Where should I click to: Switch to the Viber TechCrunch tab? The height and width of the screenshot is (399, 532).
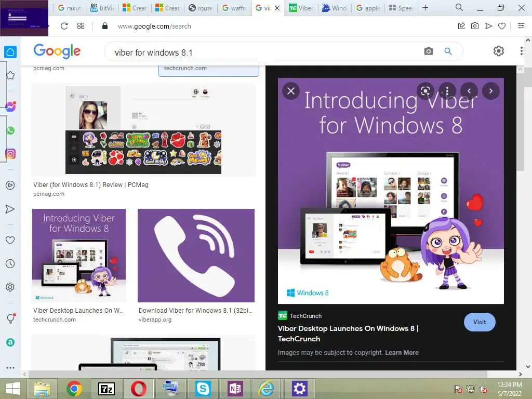coord(301,8)
